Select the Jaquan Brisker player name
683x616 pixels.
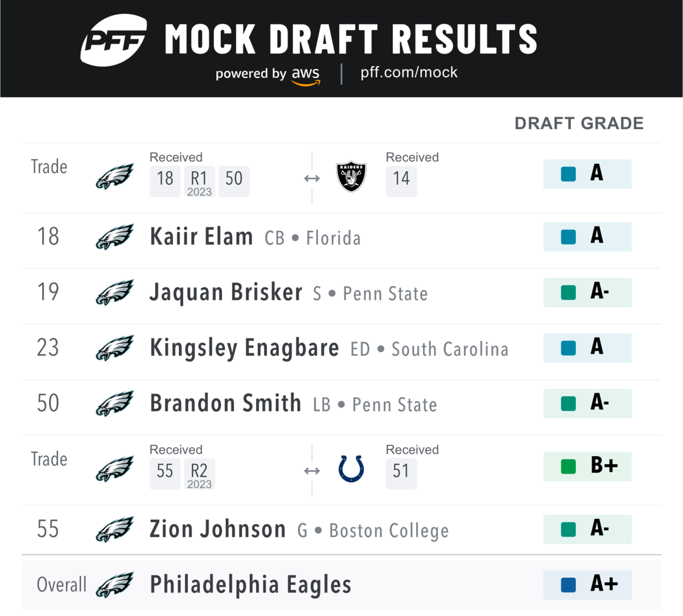226,292
